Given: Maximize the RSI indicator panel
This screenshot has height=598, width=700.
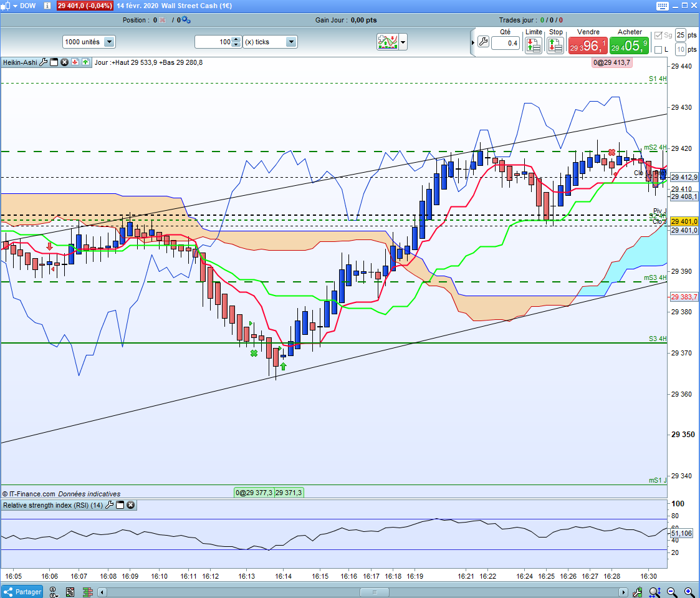Looking at the screenshot, I should click(x=120, y=505).
